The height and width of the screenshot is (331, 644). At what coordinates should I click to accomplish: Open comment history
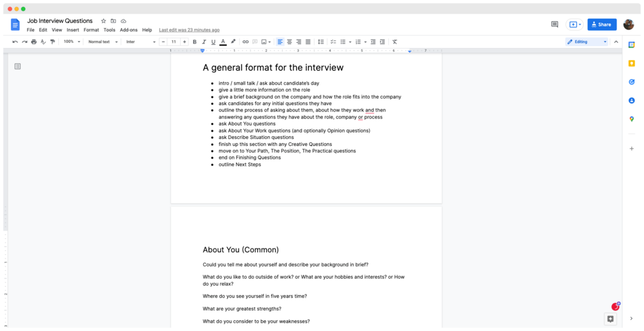coord(554,24)
